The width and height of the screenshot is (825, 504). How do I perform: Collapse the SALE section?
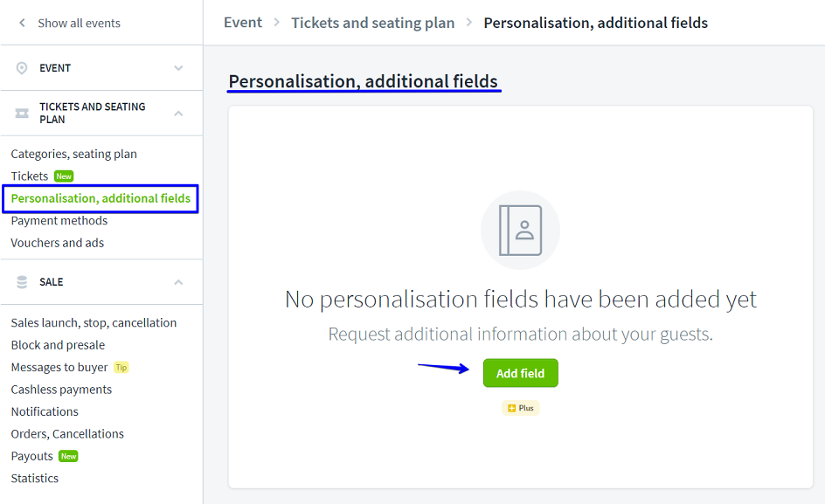pos(178,282)
